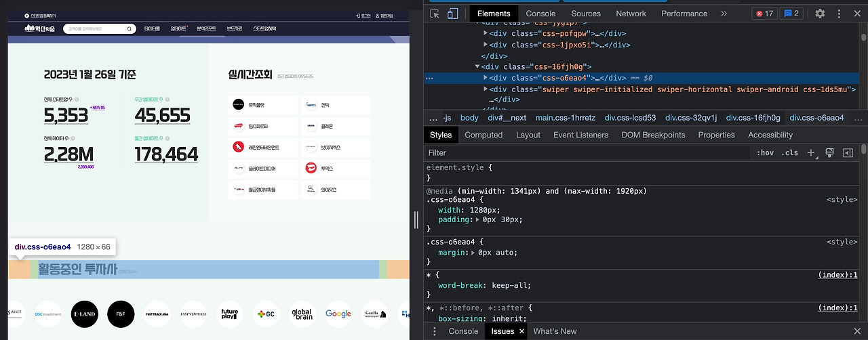
Task: Select div#__next in the breadcrumb
Action: tap(507, 118)
